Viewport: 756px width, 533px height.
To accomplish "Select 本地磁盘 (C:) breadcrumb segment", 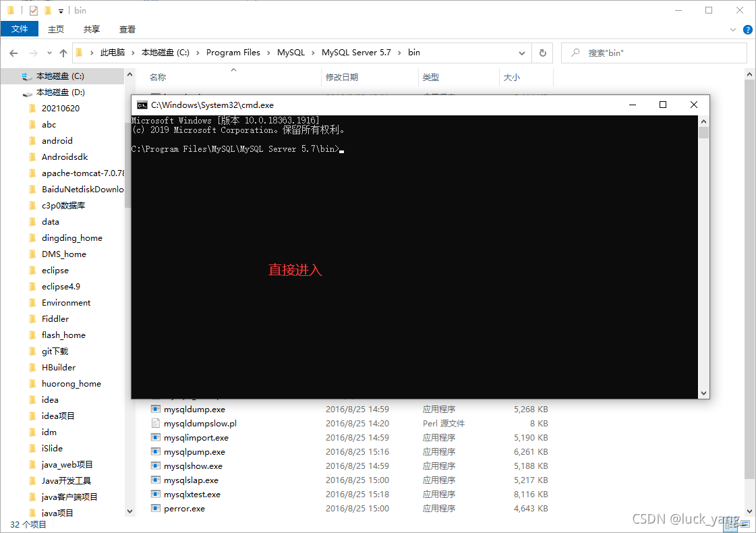I will (165, 53).
